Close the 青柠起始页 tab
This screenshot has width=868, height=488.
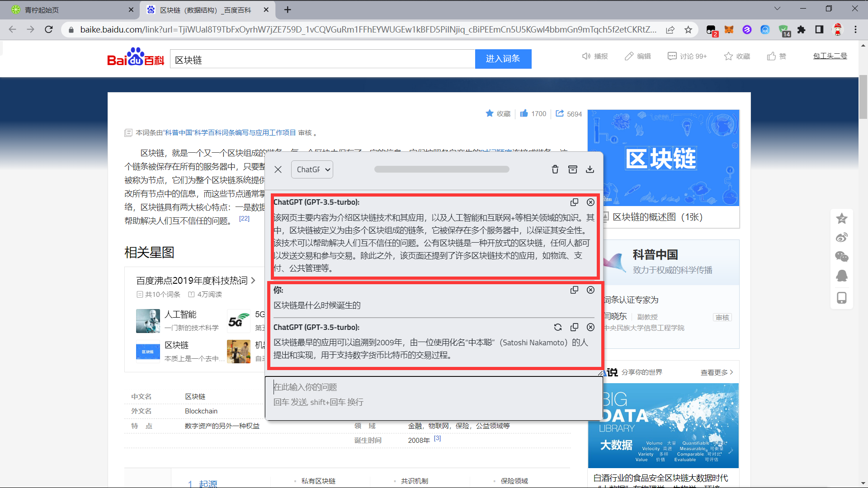coord(131,9)
